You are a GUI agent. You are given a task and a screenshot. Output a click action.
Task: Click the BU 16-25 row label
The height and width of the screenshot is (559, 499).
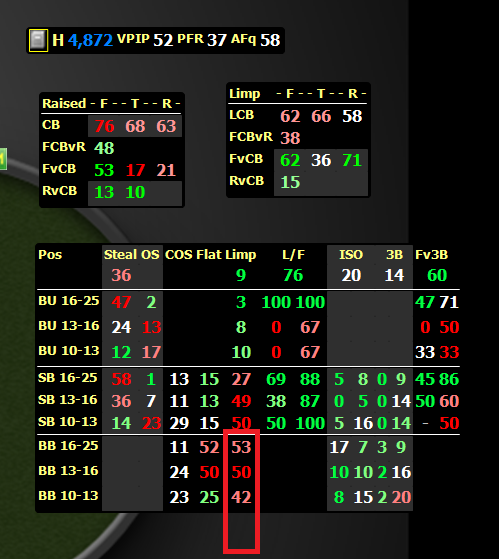pyautogui.click(x=69, y=301)
